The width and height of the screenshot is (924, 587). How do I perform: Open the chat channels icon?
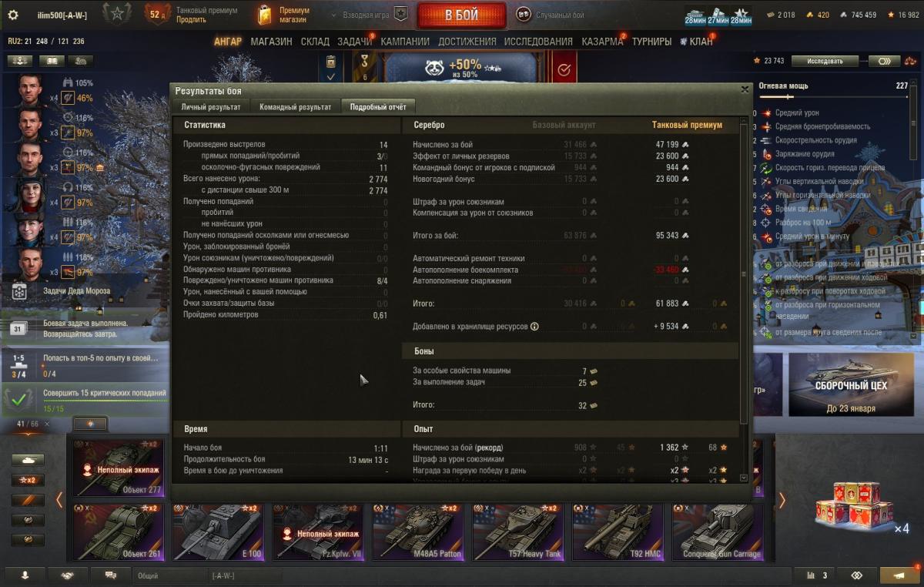click(x=110, y=575)
